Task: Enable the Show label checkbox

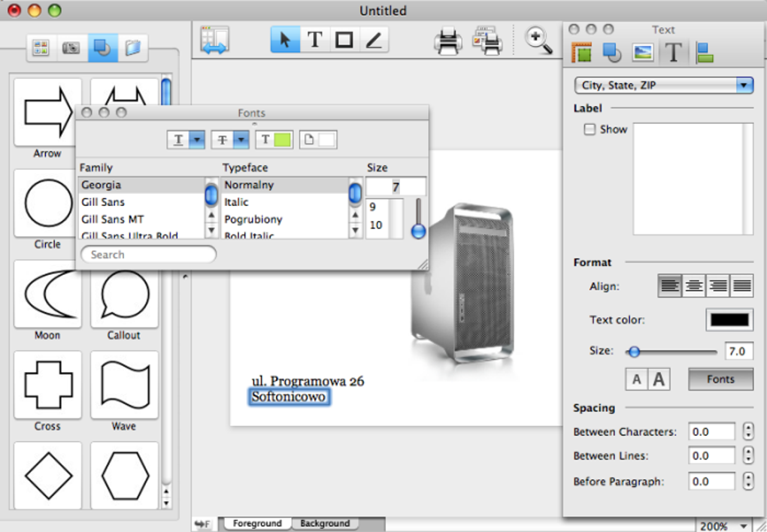Action: pyautogui.click(x=590, y=129)
